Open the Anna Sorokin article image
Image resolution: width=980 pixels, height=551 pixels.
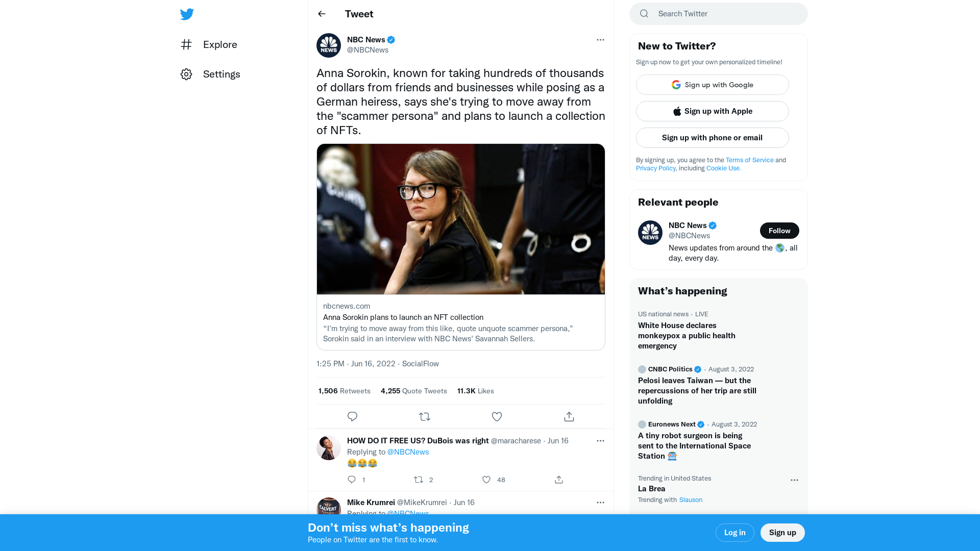pos(460,219)
